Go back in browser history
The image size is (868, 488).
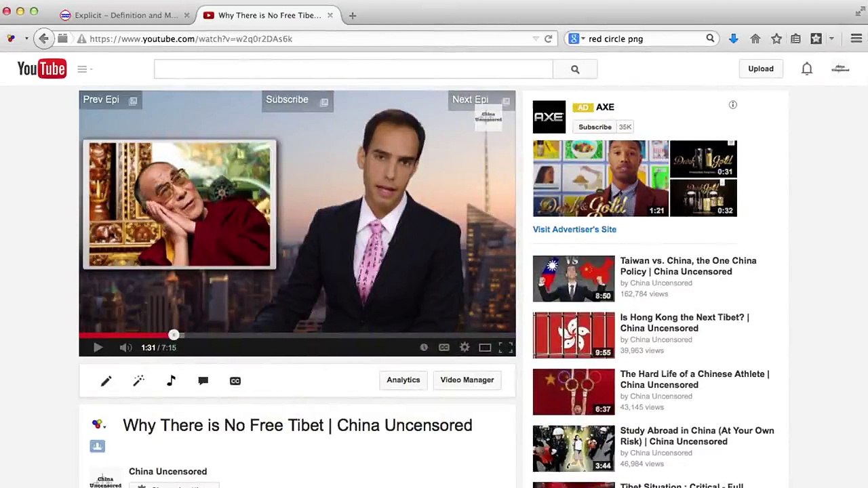click(43, 39)
